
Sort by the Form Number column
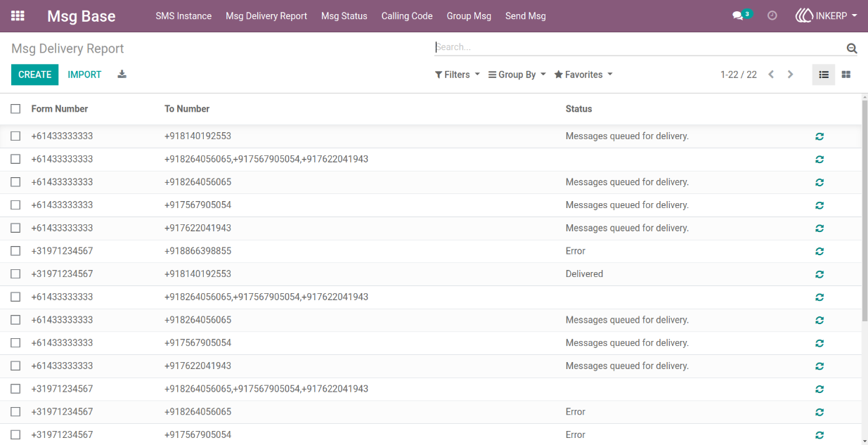tap(60, 109)
